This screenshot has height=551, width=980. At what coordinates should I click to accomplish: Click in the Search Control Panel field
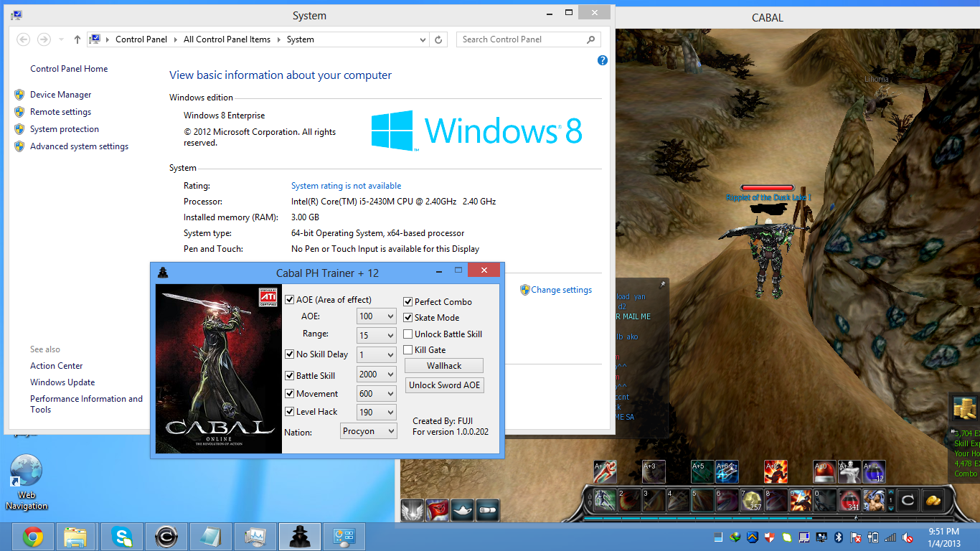pyautogui.click(x=529, y=39)
